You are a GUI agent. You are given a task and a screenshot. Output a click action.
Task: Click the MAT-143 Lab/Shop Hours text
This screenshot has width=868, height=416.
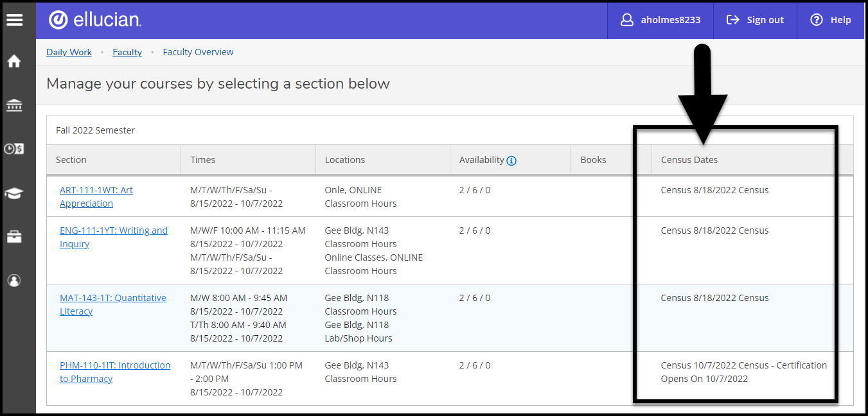coord(359,338)
